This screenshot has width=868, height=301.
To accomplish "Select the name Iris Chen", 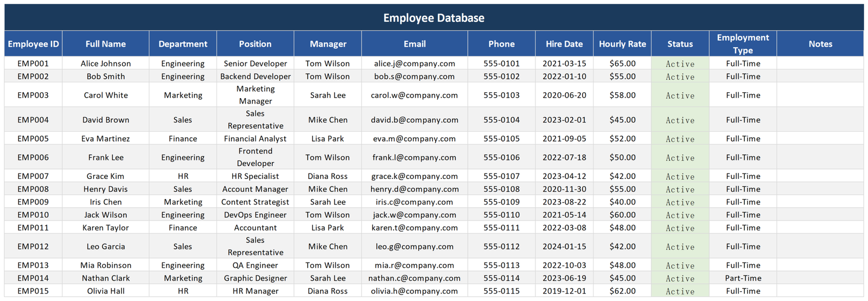I will (x=106, y=202).
